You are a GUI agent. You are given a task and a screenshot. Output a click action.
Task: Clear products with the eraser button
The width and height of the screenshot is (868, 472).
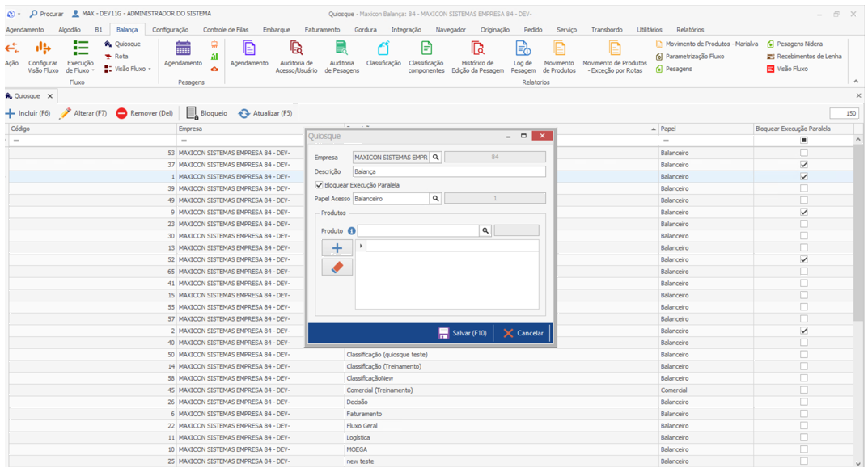click(x=337, y=268)
